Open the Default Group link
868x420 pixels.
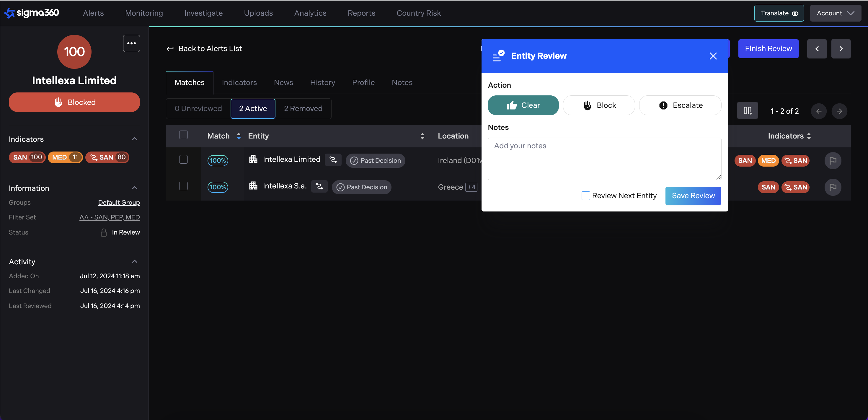pyautogui.click(x=119, y=202)
